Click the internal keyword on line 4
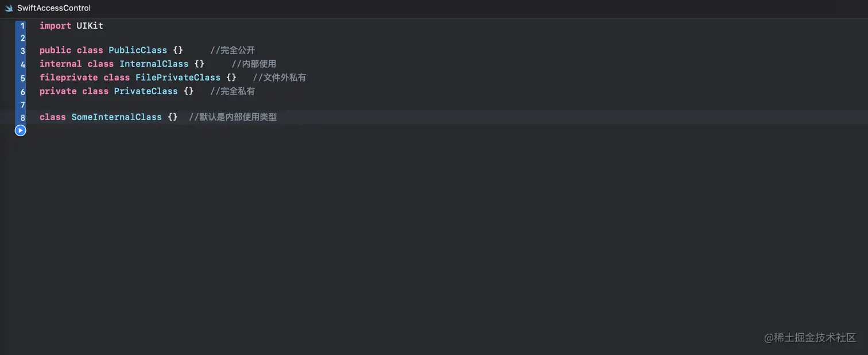This screenshot has height=355, width=868. click(x=60, y=64)
